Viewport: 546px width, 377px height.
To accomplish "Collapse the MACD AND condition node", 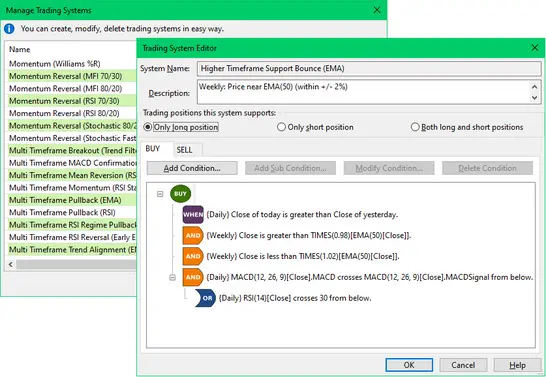I will pyautogui.click(x=172, y=277).
